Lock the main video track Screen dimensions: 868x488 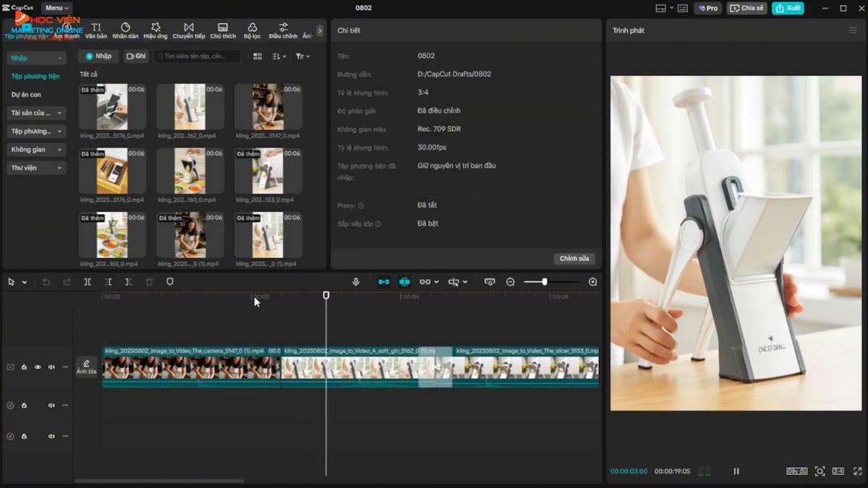[24, 367]
